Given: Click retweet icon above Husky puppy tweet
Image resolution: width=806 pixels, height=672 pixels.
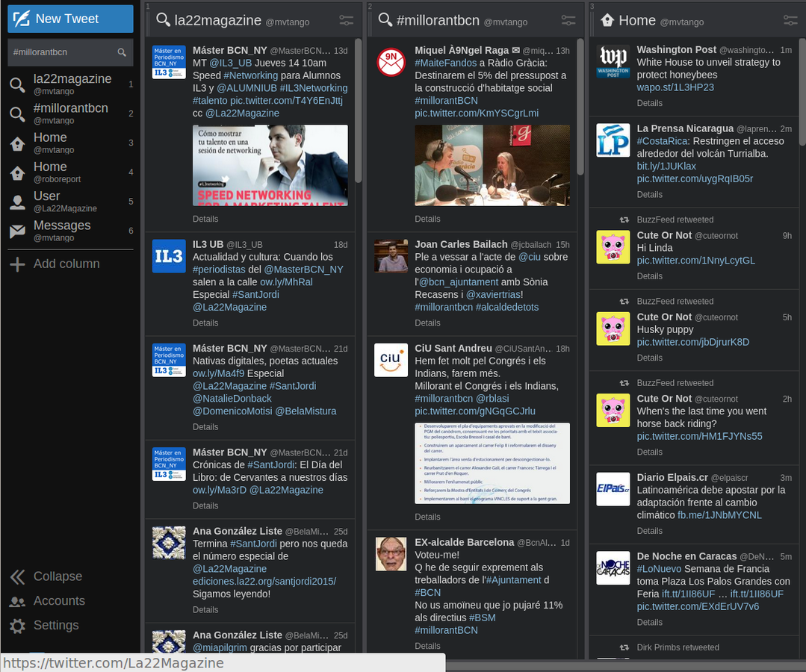Looking at the screenshot, I should point(624,302).
